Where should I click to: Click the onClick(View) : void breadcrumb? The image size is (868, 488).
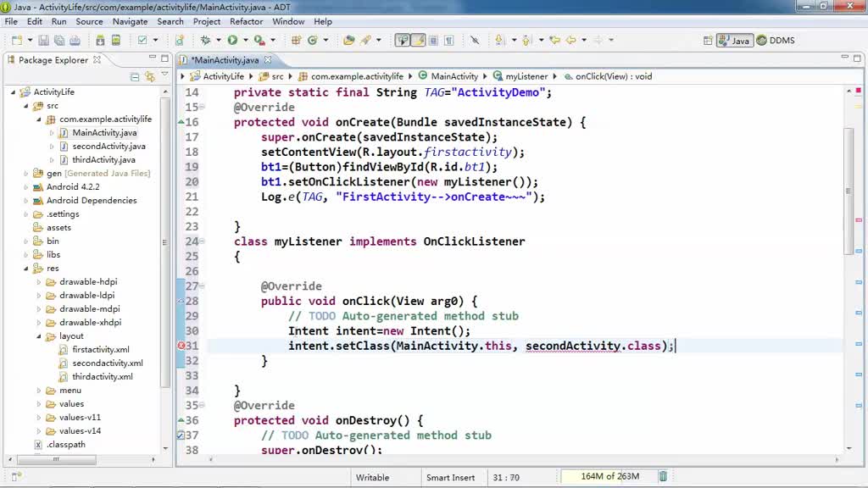click(x=608, y=76)
